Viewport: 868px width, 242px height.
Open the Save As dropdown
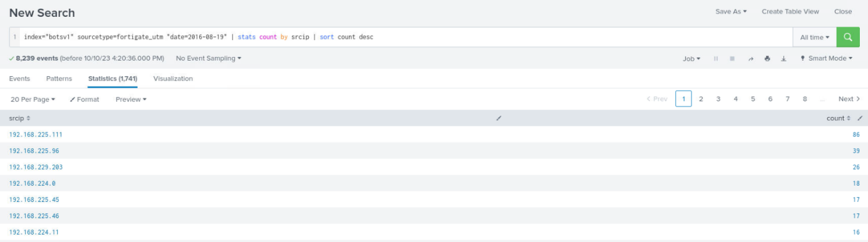coord(731,12)
